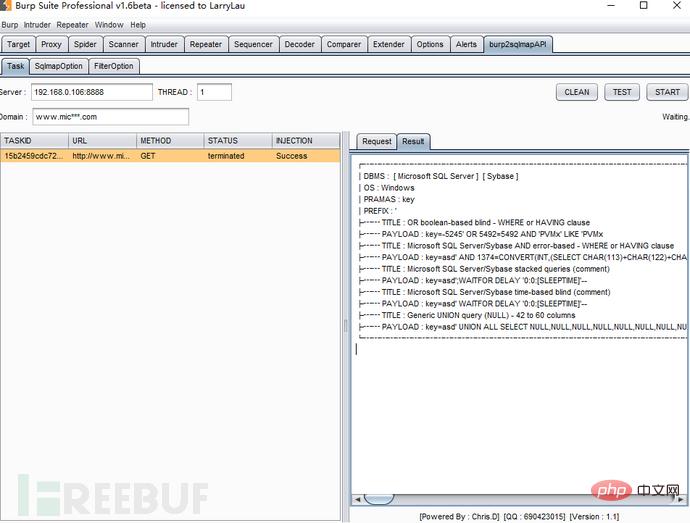
Task: Click the Burp Suite application icon in title bar
Action: tap(5, 6)
